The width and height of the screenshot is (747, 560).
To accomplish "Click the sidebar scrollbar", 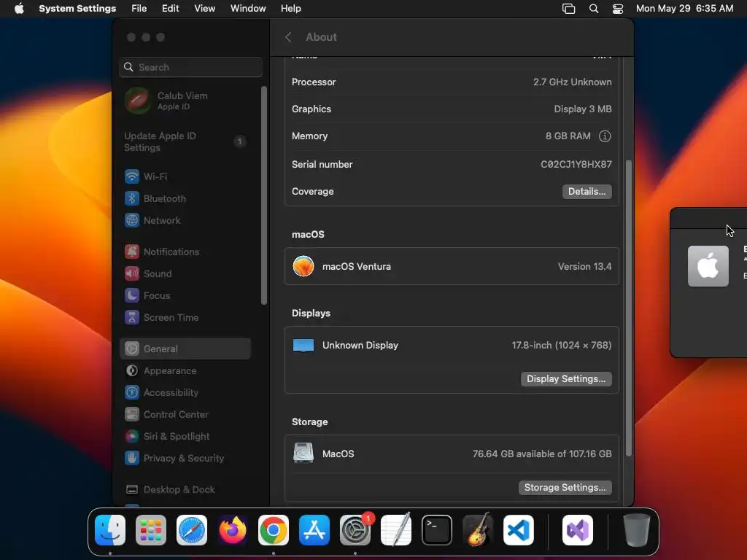I will [x=264, y=195].
